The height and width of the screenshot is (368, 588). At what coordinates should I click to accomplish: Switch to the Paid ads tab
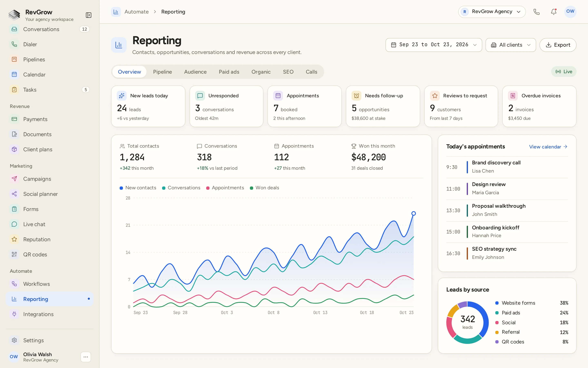tap(229, 72)
